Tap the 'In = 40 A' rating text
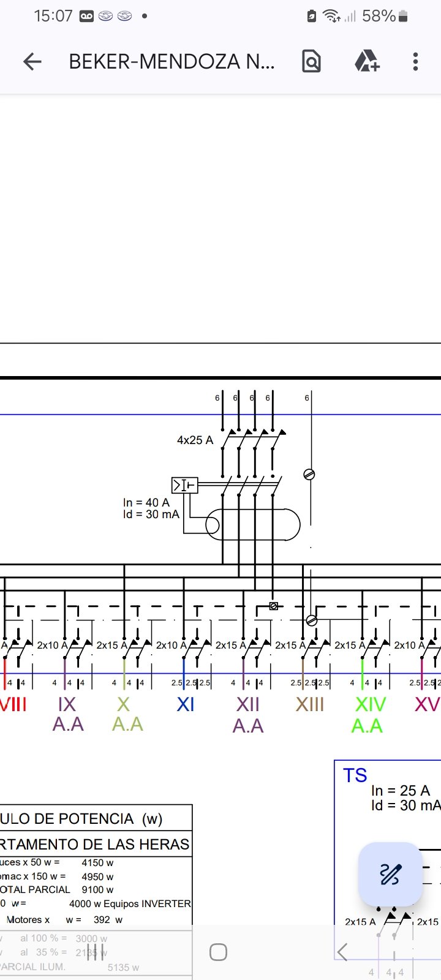The height and width of the screenshot is (980, 441). coord(146,502)
